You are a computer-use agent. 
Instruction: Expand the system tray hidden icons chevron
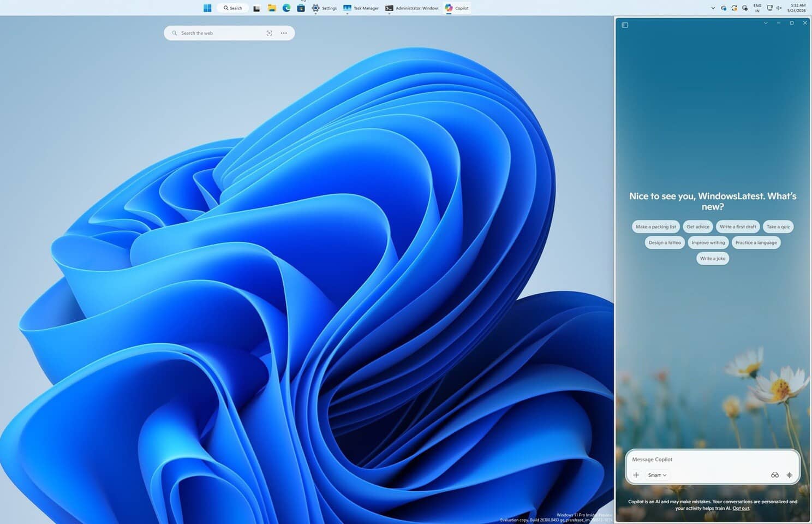pyautogui.click(x=713, y=8)
